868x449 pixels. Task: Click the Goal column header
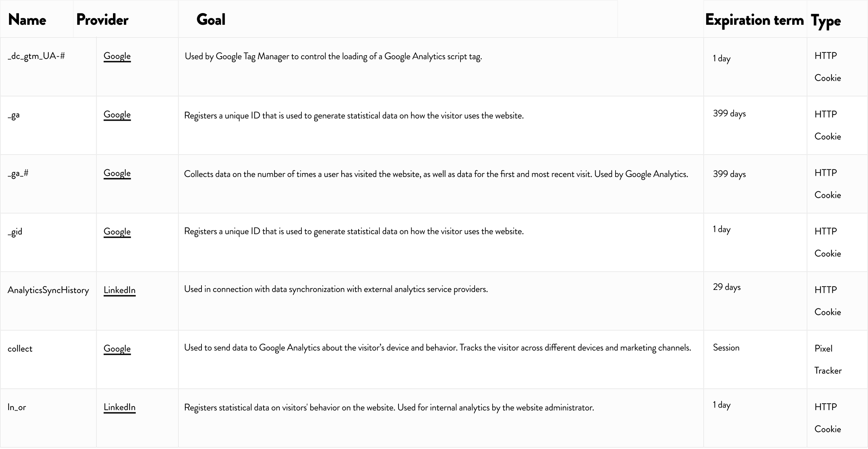click(x=211, y=20)
